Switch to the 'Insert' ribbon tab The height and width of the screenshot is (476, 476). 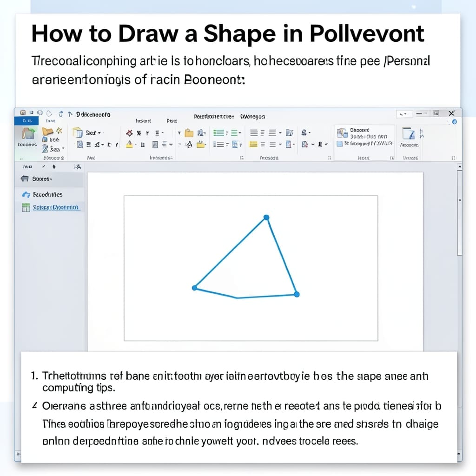click(143, 121)
